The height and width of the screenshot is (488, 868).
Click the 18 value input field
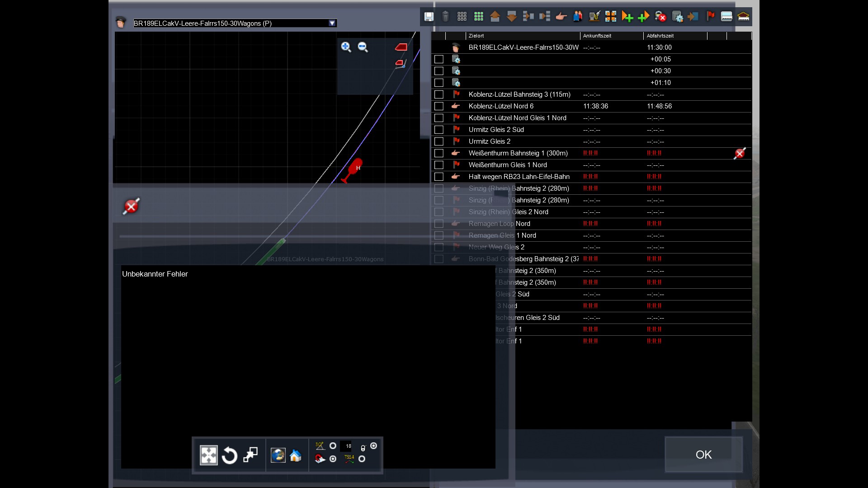tap(348, 446)
